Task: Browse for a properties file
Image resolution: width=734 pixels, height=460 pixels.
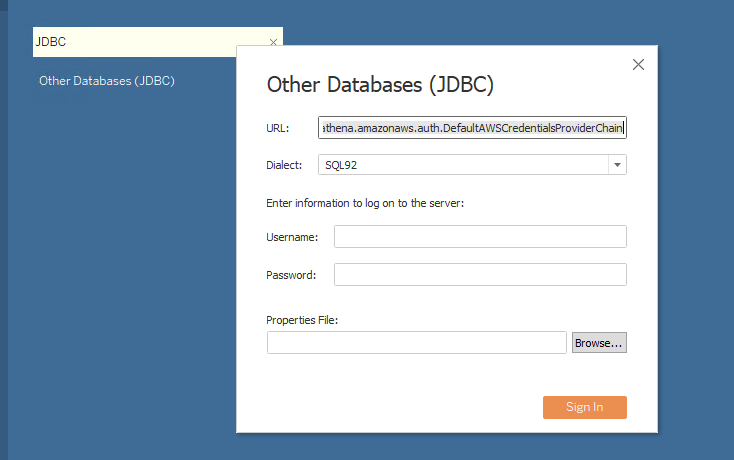Action: tap(599, 343)
